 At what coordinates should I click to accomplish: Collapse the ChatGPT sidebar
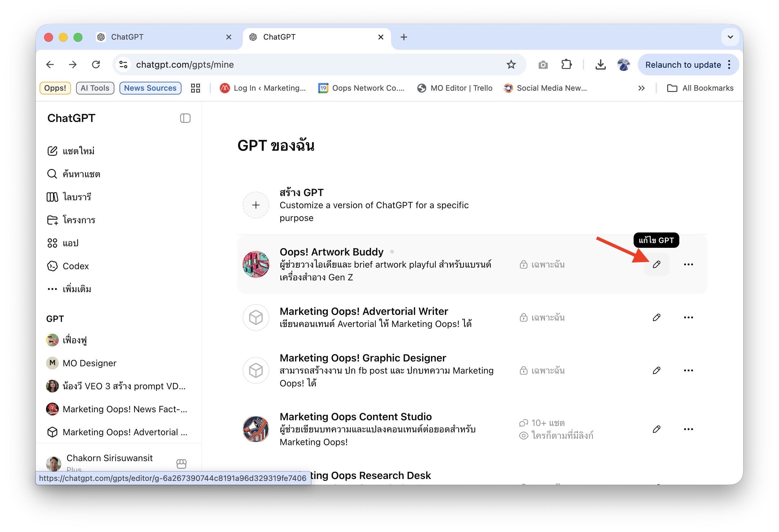point(185,118)
